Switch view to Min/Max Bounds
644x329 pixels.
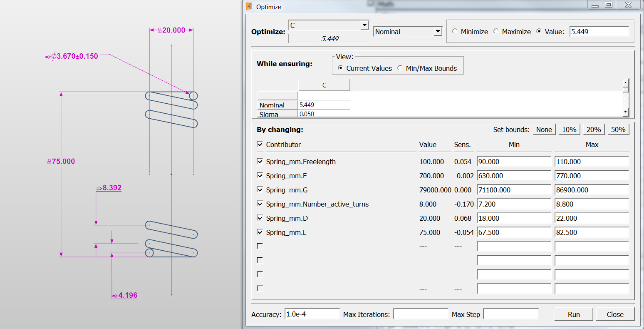pyautogui.click(x=400, y=68)
